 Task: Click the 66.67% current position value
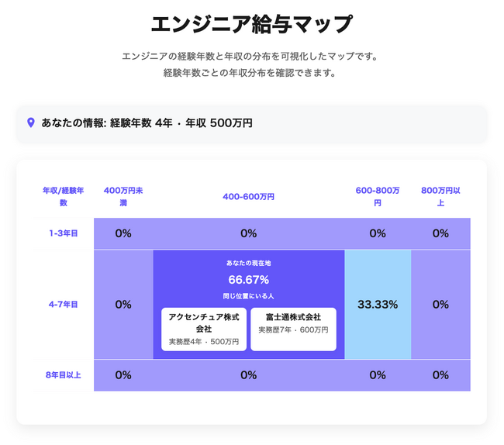tap(248, 280)
